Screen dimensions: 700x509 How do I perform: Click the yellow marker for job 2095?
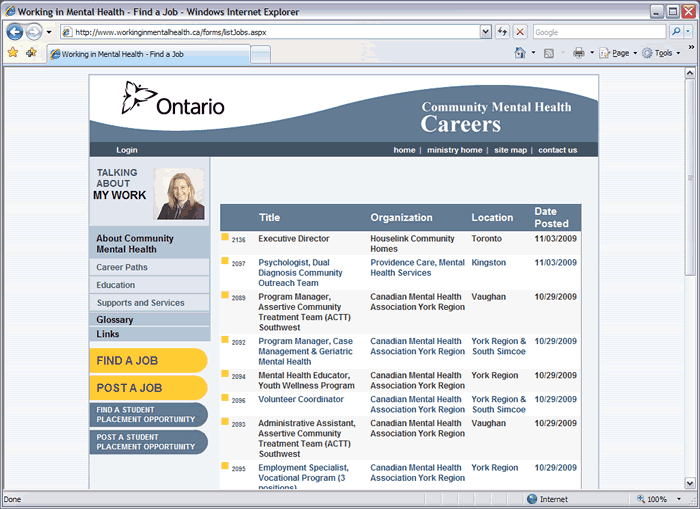[225, 466]
